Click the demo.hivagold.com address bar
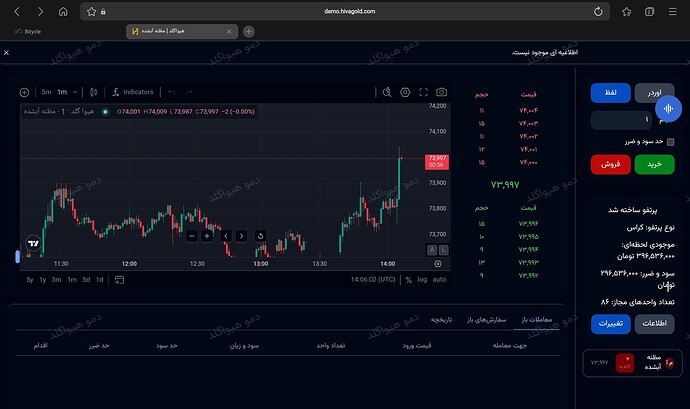The height and width of the screenshot is (409, 690). [349, 11]
